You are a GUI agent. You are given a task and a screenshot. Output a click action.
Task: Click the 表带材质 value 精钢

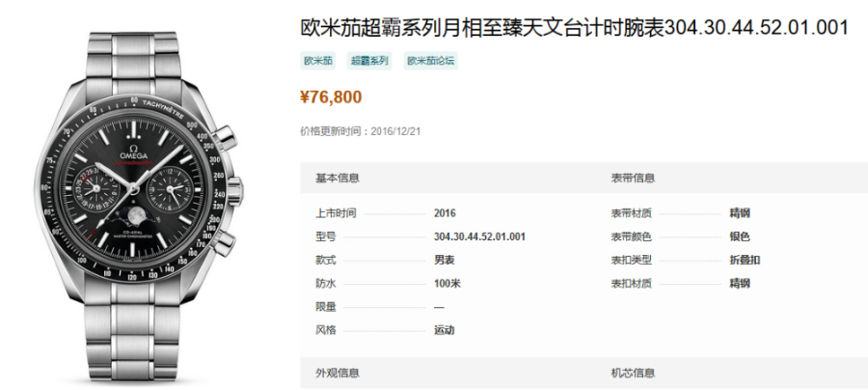point(740,213)
